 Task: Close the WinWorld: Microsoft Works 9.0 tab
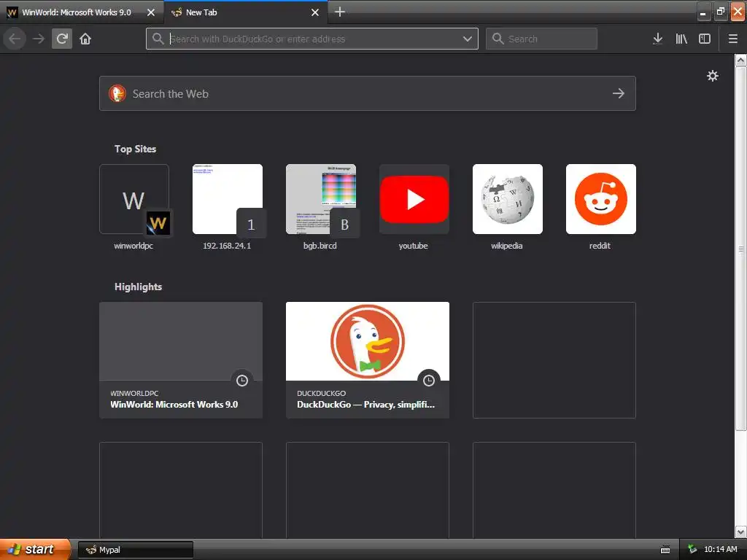pos(151,12)
